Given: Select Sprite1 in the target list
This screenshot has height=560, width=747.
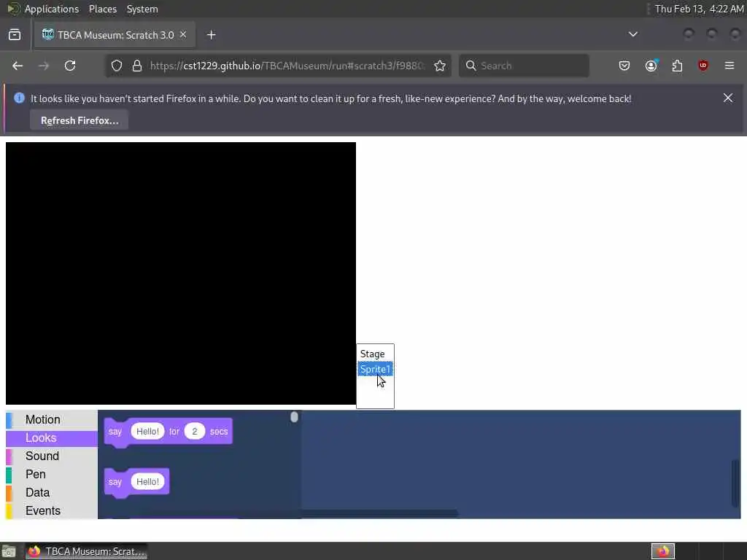Looking at the screenshot, I should click(375, 369).
